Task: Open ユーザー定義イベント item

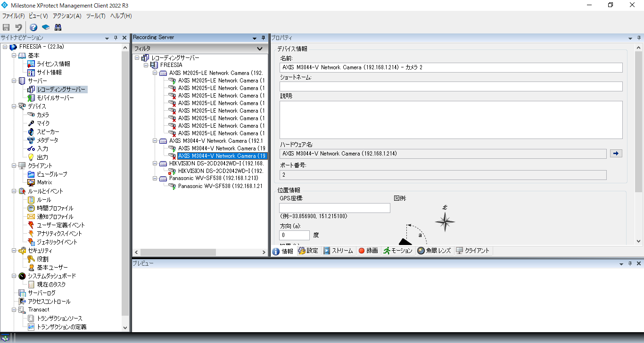Action: coord(61,225)
